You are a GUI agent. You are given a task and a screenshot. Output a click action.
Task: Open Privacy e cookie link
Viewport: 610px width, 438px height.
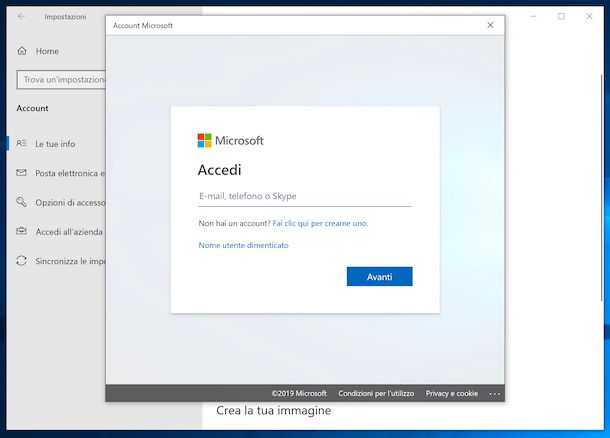coord(451,393)
